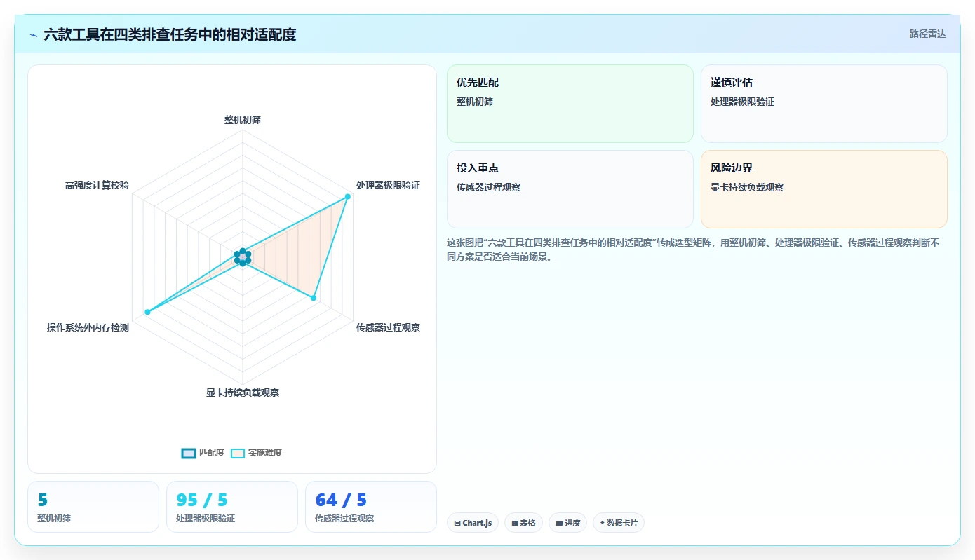Click the 进度 tag chip
Screen dimensions: 975x560
(567, 523)
